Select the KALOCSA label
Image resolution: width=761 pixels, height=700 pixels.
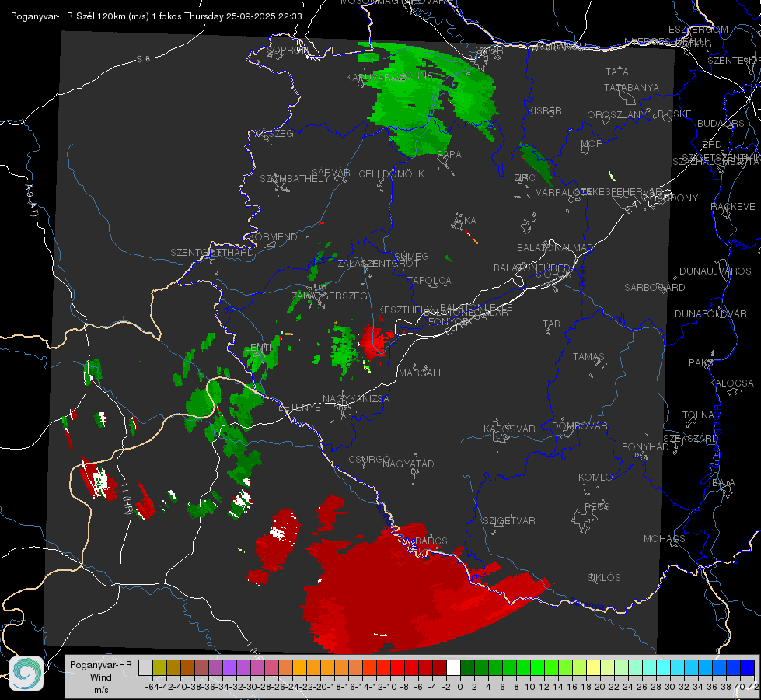(731, 383)
